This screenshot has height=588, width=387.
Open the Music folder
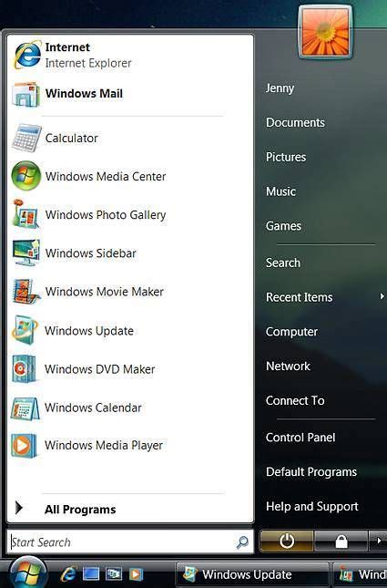(x=281, y=191)
